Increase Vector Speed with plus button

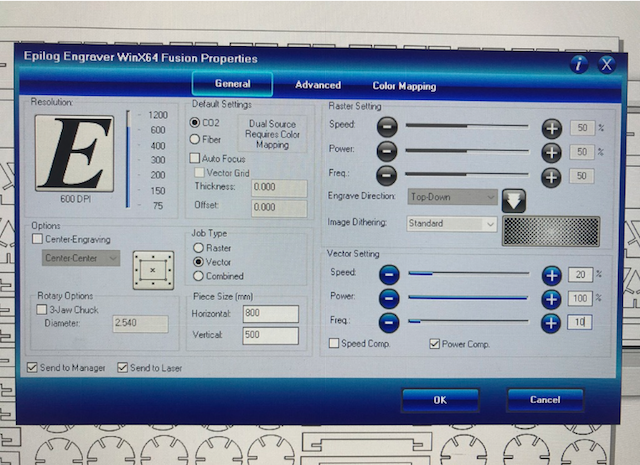552,276
